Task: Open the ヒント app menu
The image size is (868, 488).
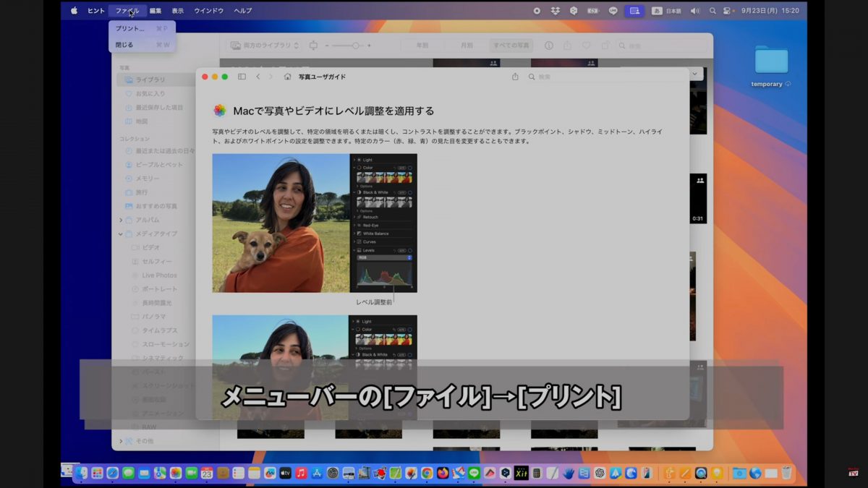Action: [95, 11]
